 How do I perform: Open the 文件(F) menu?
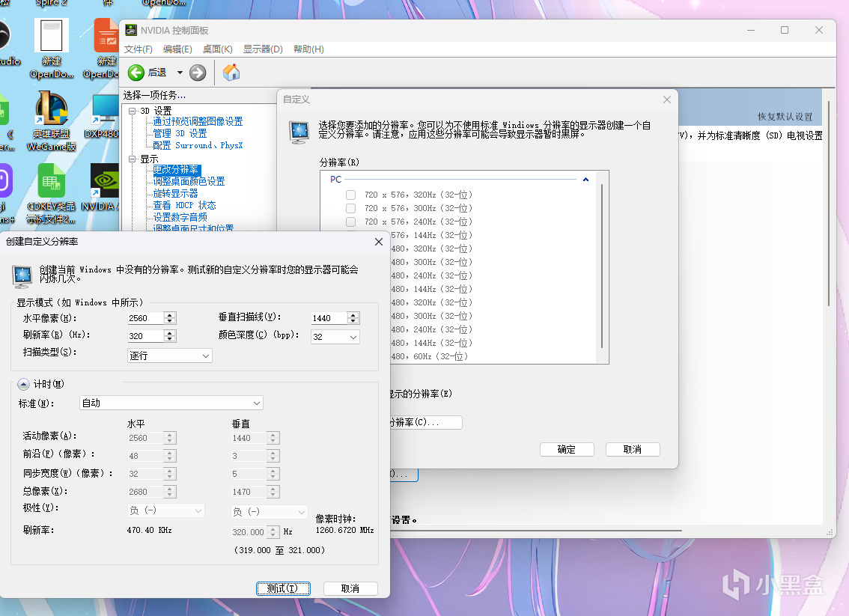click(138, 49)
